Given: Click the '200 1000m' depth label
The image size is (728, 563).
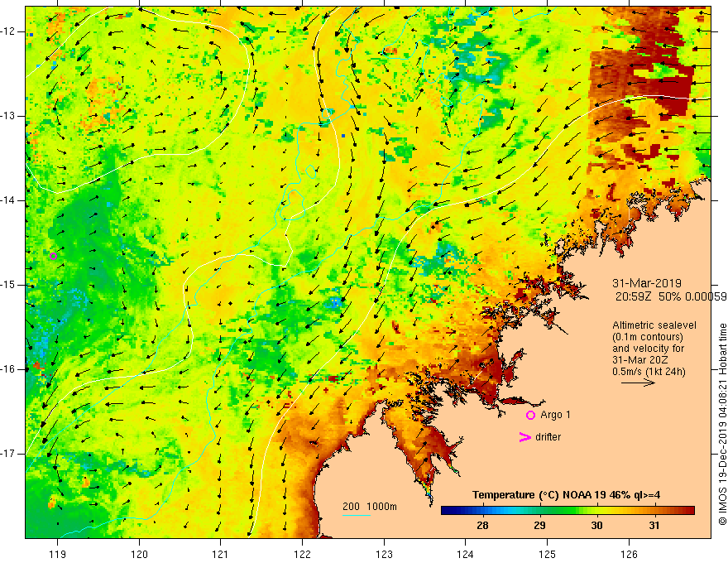Looking at the screenshot, I should [x=370, y=507].
